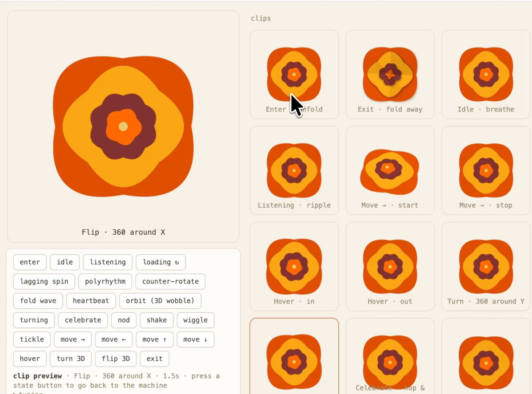532x394 pixels.
Task: Select the "move ←" button
Action: (x=113, y=339)
